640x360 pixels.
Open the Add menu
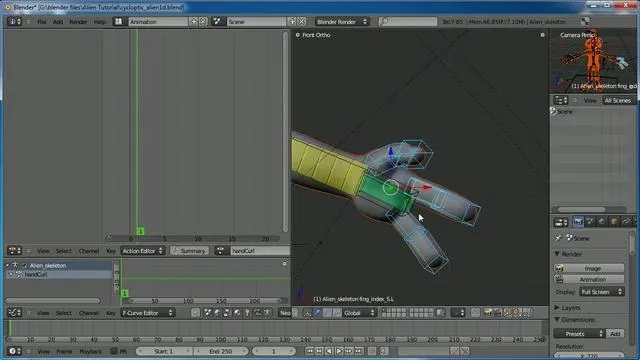point(58,22)
